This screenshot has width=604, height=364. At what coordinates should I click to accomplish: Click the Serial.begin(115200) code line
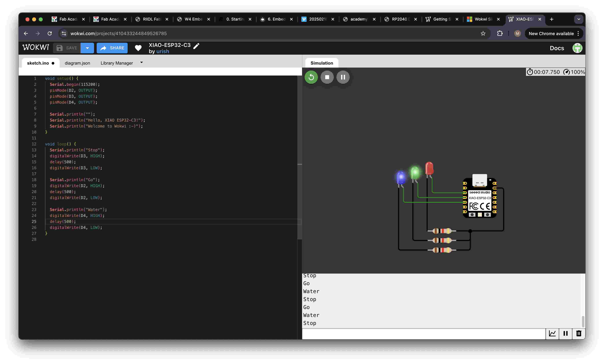[x=75, y=84]
